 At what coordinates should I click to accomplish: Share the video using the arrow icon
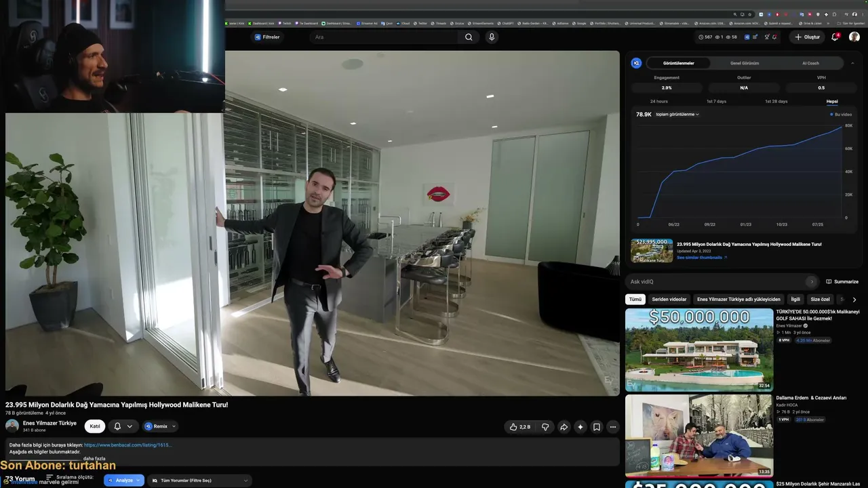564,427
